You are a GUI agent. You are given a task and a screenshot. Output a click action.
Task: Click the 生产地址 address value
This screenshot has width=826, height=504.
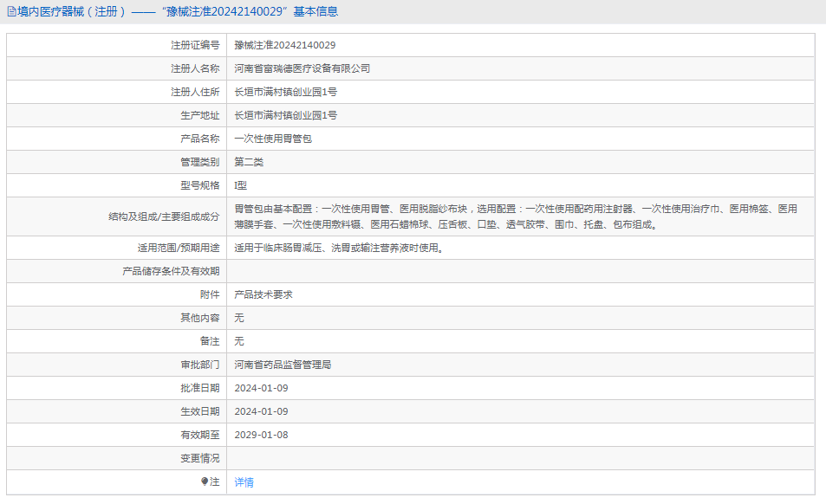pyautogui.click(x=285, y=115)
